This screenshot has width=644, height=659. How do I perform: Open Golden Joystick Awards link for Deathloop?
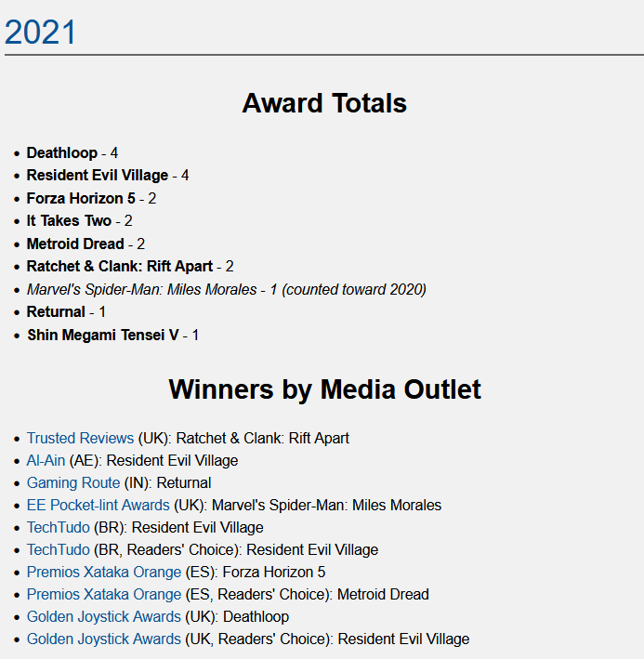coord(104,616)
